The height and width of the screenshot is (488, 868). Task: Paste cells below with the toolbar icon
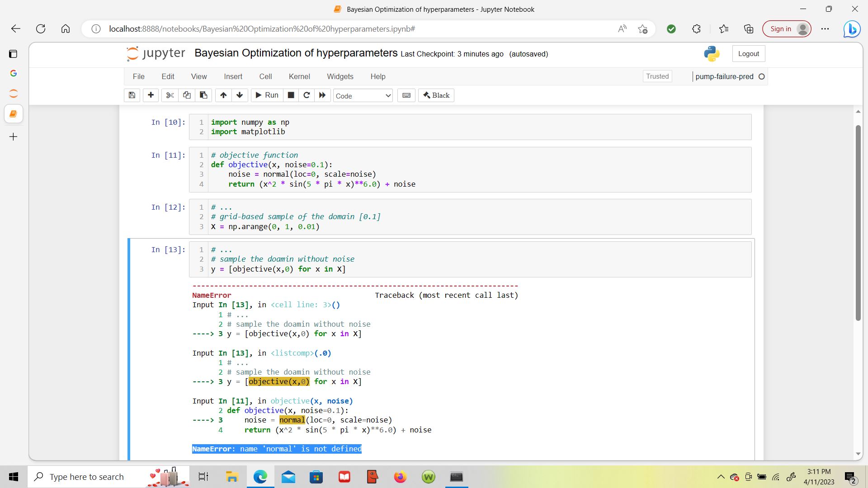(203, 95)
